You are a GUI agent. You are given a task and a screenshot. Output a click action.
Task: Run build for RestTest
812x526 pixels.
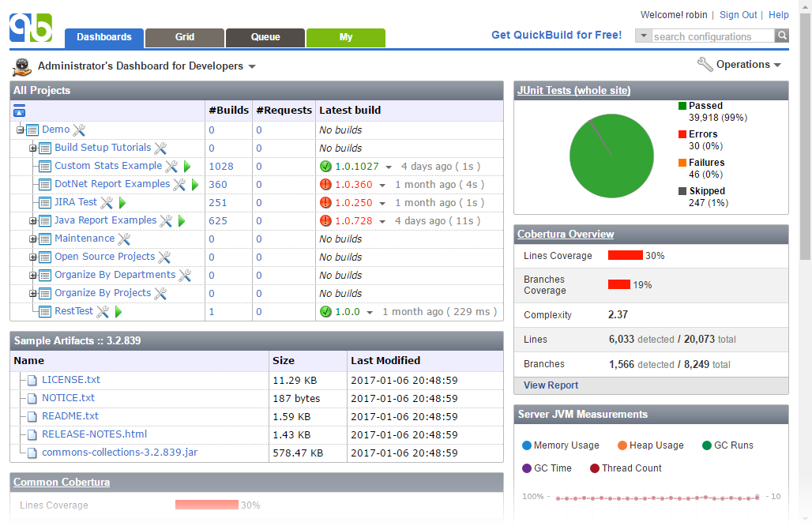(x=118, y=312)
